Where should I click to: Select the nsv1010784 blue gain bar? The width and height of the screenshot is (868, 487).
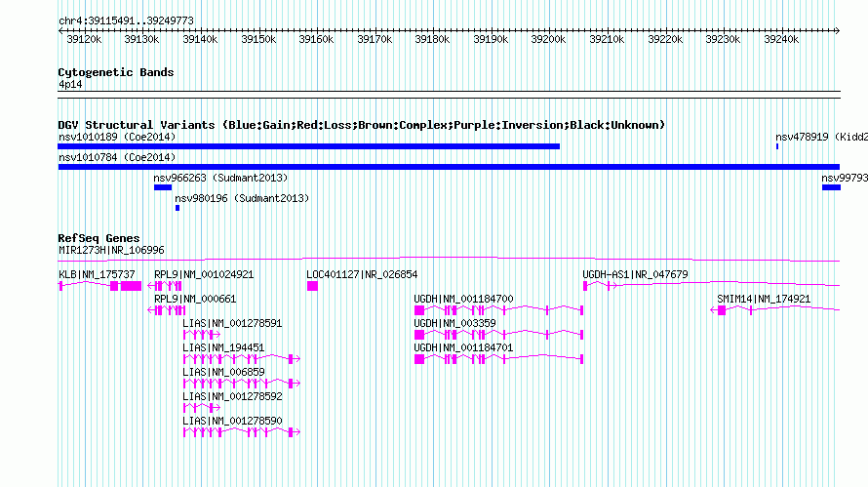coord(449,167)
